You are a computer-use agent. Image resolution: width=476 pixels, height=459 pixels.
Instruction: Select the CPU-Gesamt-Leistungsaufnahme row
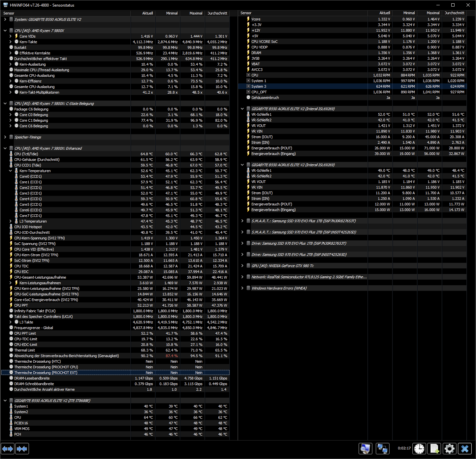click(115, 277)
